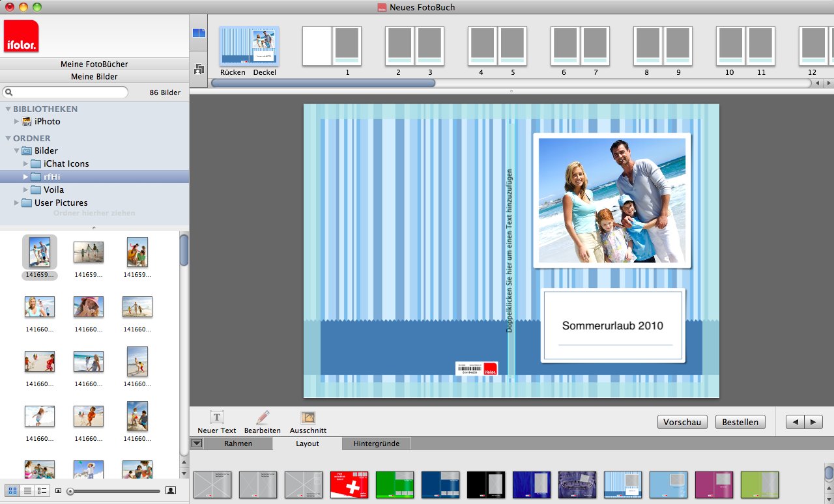The image size is (834, 504).
Task: Expand the iPhoto library
Action: (17, 122)
